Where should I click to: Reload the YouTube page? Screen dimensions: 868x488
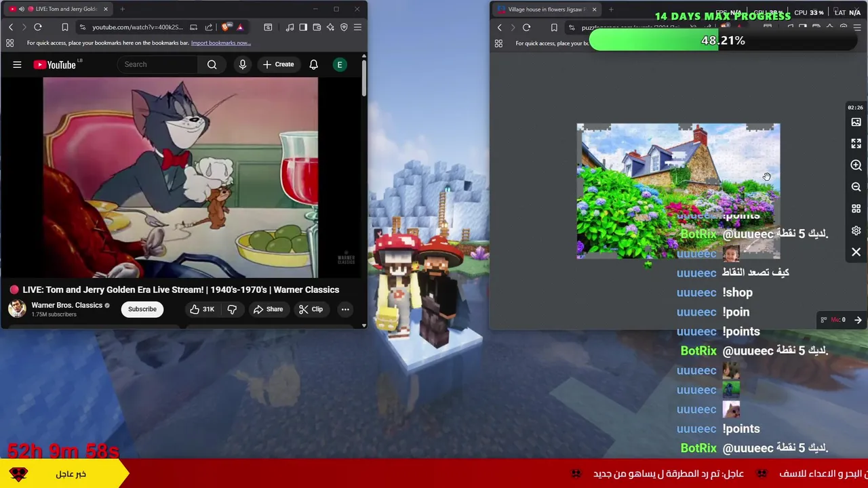pyautogui.click(x=38, y=27)
